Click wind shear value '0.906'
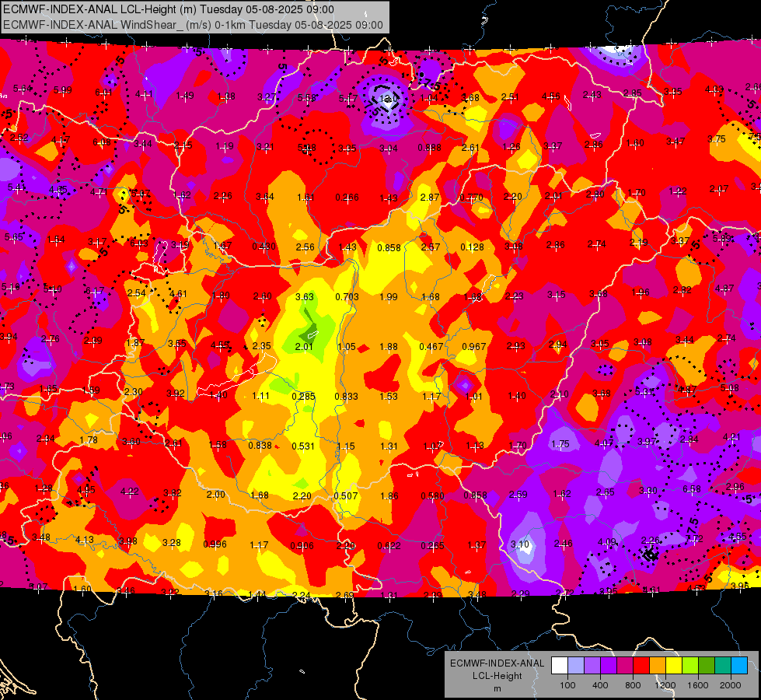The width and height of the screenshot is (761, 700). [302, 545]
